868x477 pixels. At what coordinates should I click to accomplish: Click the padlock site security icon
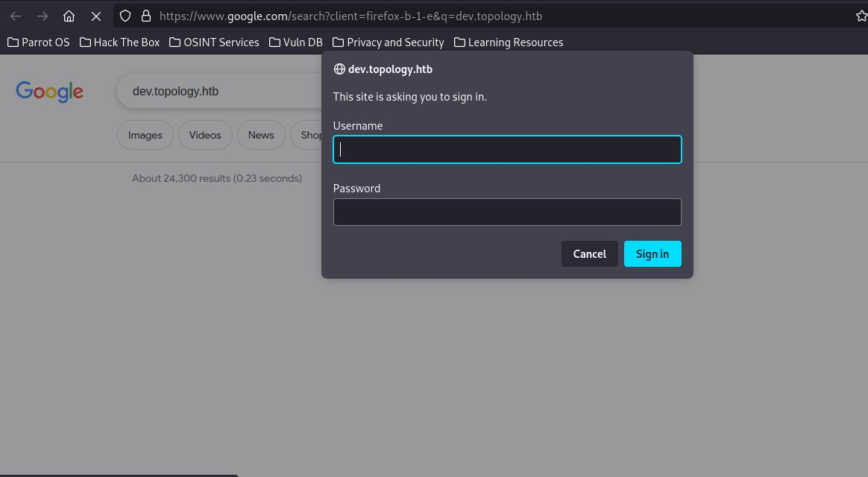click(146, 16)
